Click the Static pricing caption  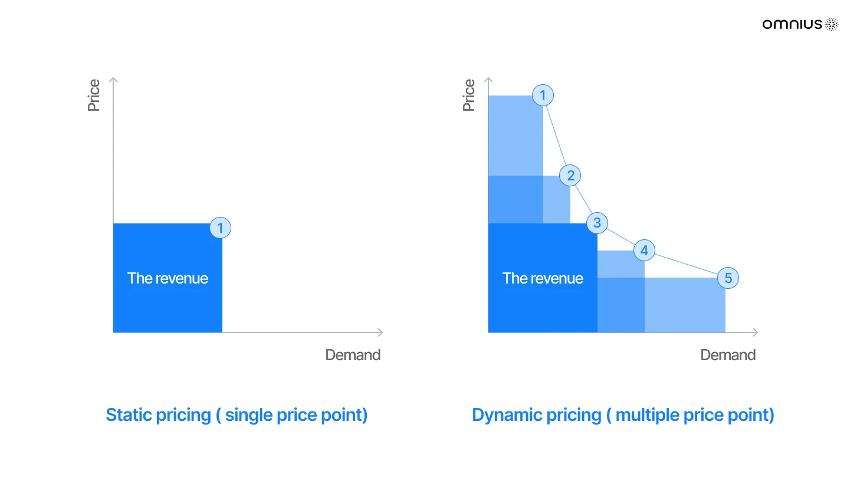237,415
